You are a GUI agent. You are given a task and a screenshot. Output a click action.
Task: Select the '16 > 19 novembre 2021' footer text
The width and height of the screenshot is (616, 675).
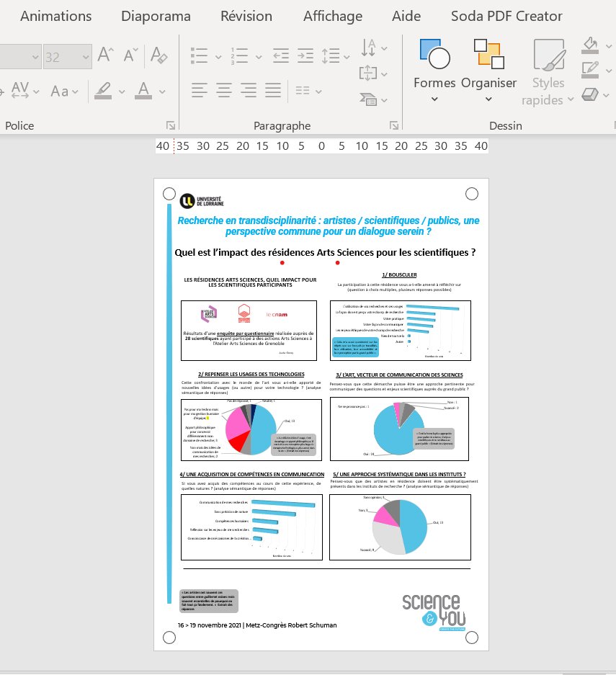(257, 625)
